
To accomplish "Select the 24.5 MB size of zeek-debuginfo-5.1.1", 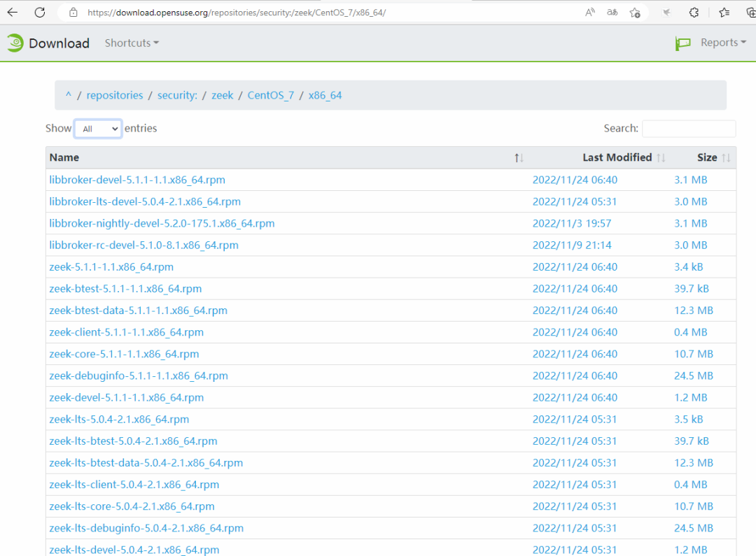I will pyautogui.click(x=693, y=376).
